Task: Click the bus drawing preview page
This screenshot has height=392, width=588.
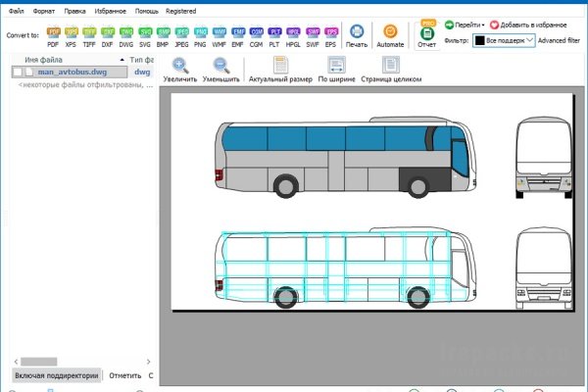Action: (371, 202)
